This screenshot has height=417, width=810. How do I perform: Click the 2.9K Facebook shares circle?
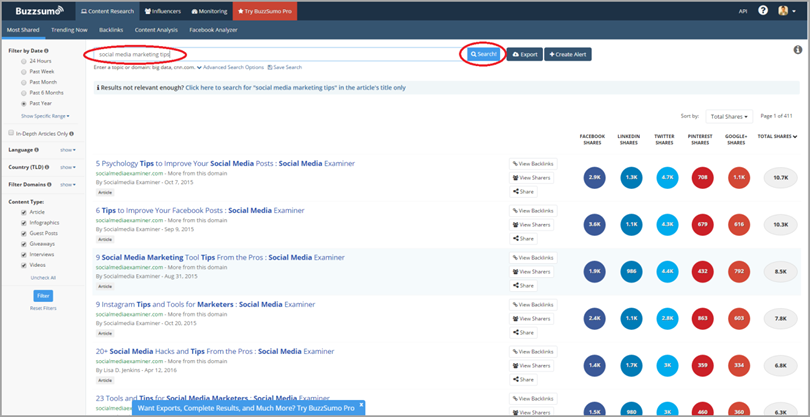[x=594, y=177]
